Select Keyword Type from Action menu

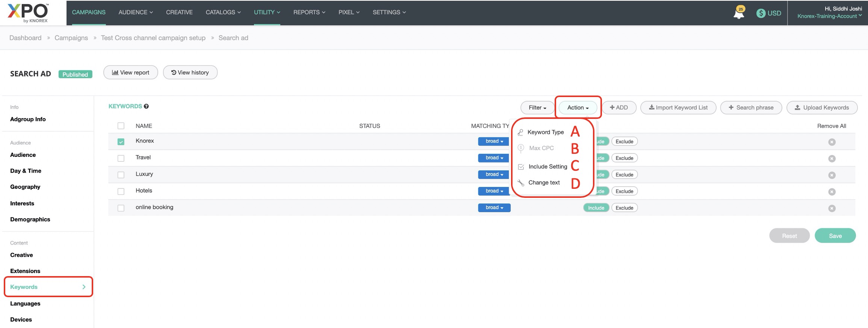545,132
